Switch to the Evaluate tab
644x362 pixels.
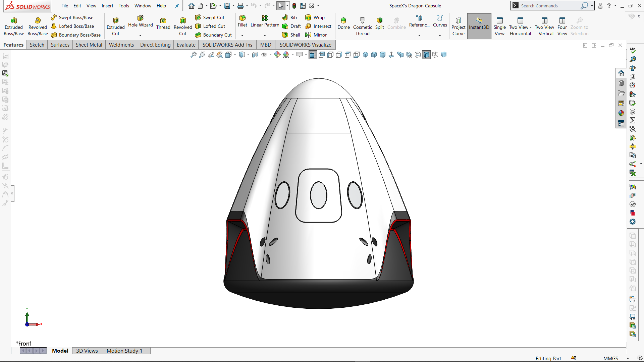[x=186, y=45]
